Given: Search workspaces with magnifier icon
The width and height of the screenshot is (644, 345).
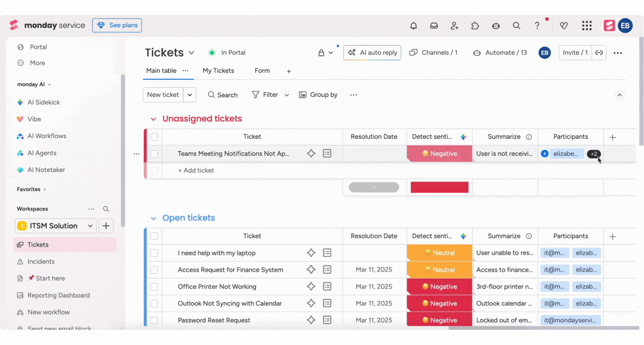Looking at the screenshot, I should coord(106,209).
